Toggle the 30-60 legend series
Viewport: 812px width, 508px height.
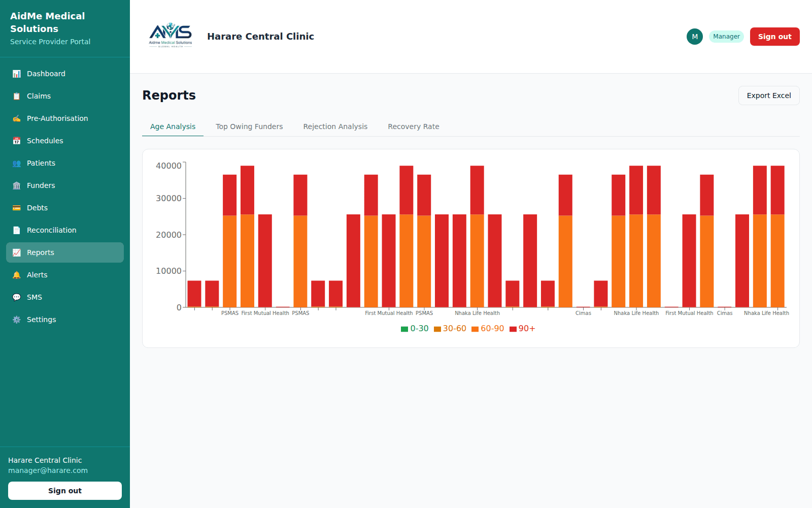[x=450, y=329]
